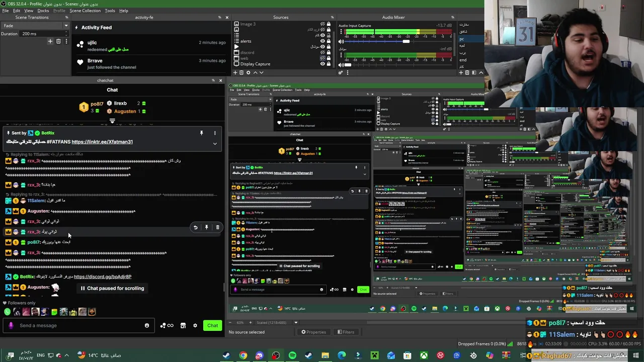Open the Scene Collection menu
Image resolution: width=644 pixels, height=362 pixels.
pos(85,11)
